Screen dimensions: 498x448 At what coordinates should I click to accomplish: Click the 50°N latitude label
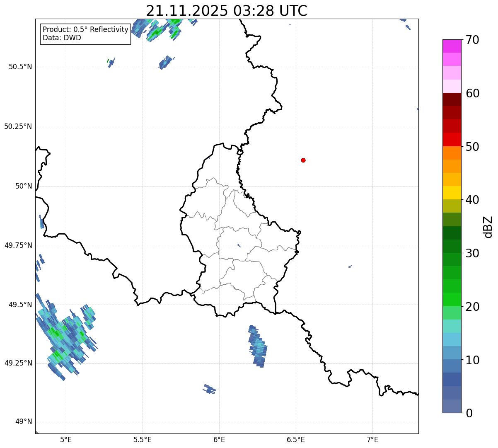(x=24, y=186)
